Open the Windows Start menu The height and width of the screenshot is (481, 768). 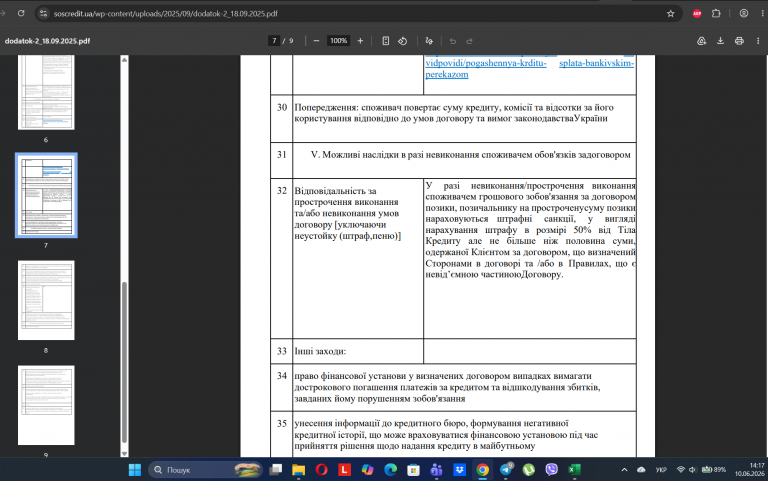(135, 470)
